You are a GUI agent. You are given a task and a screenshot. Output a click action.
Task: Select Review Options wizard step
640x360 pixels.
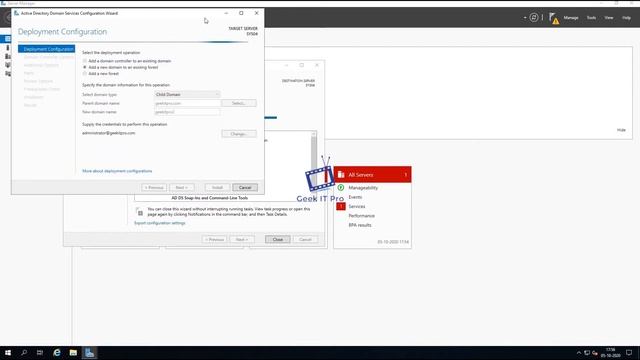(x=38, y=81)
